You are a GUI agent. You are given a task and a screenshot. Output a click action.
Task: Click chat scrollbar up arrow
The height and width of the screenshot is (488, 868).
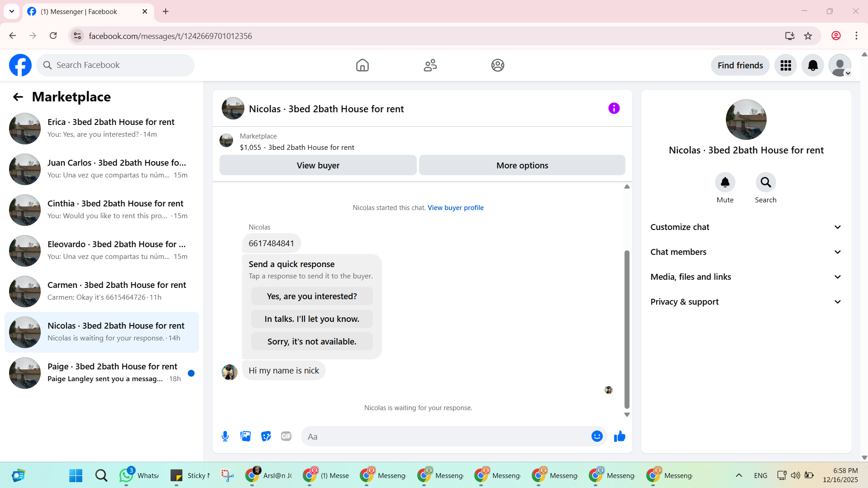(627, 187)
